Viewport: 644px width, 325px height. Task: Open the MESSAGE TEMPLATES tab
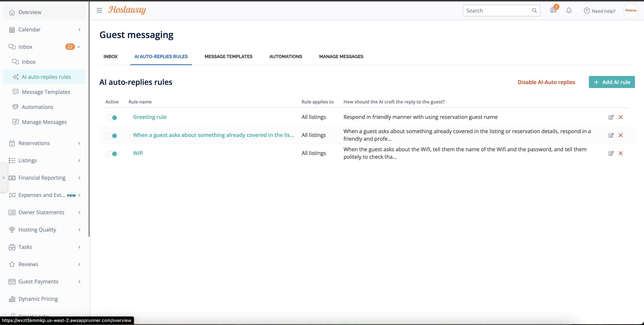pyautogui.click(x=228, y=57)
